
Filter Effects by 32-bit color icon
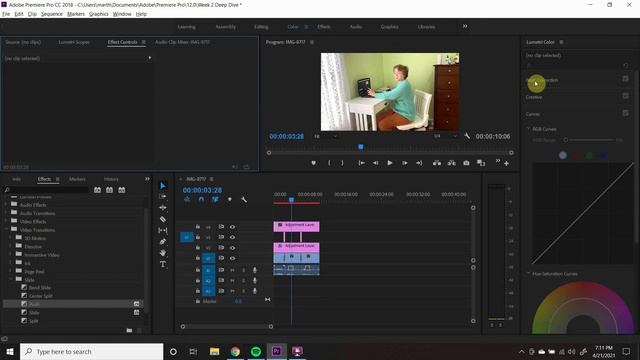109,190
